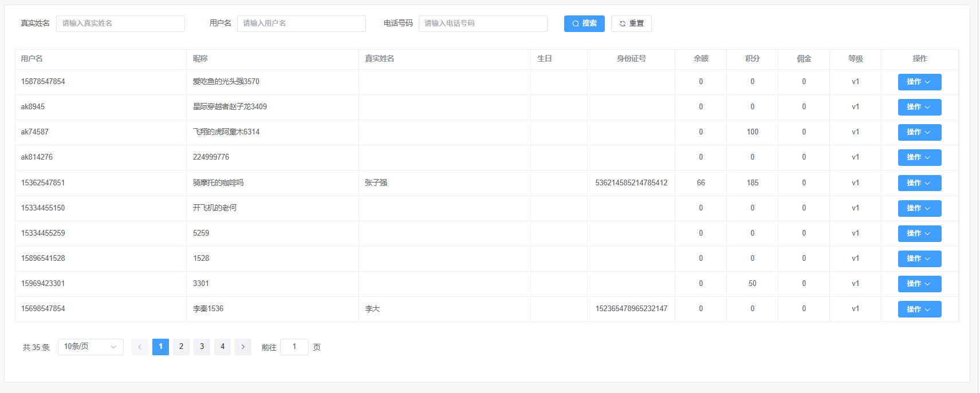
Task: Click the blue search button
Action: (584, 23)
